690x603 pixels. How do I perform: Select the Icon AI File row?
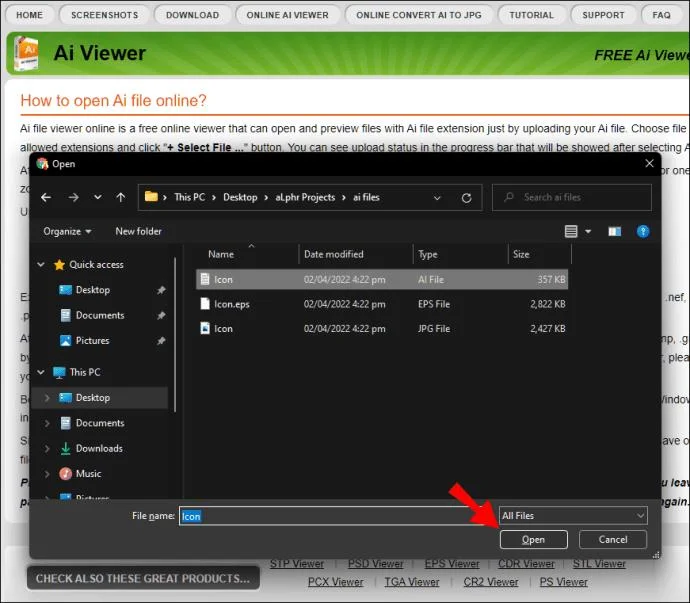coord(382,279)
